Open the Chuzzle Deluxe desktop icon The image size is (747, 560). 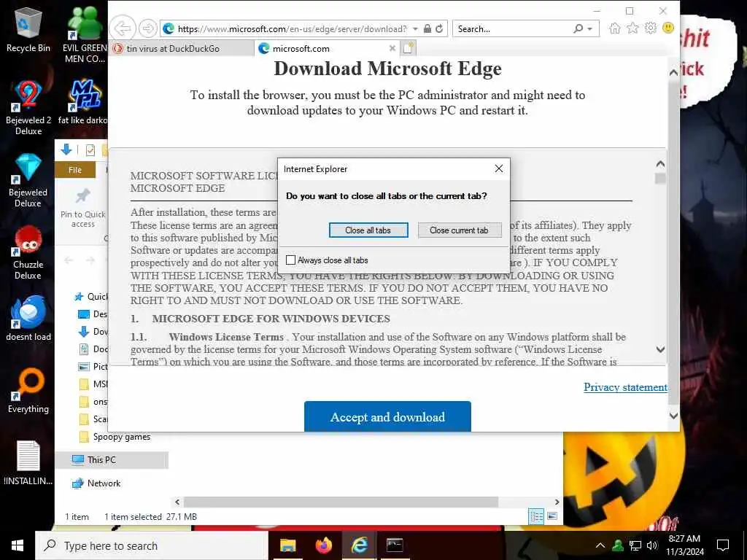(x=28, y=253)
